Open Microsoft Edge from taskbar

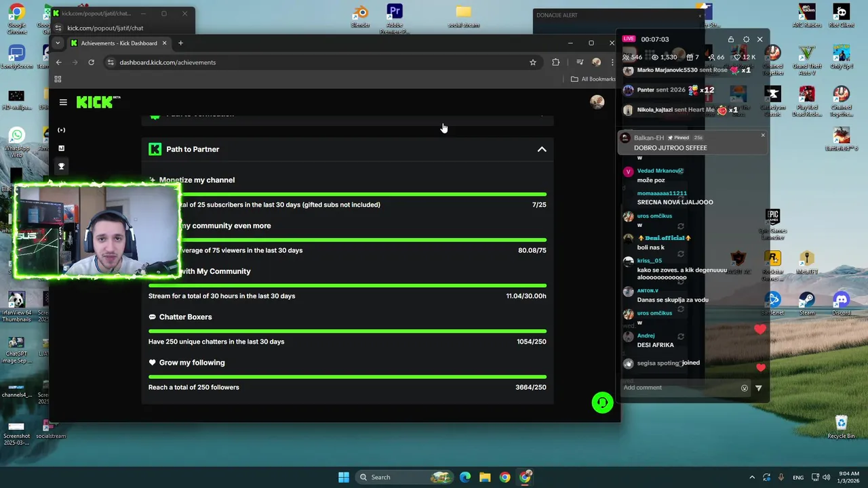click(465, 477)
